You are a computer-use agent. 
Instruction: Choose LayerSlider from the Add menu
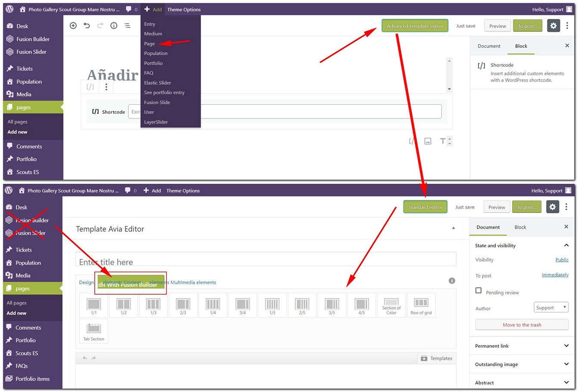click(x=156, y=122)
